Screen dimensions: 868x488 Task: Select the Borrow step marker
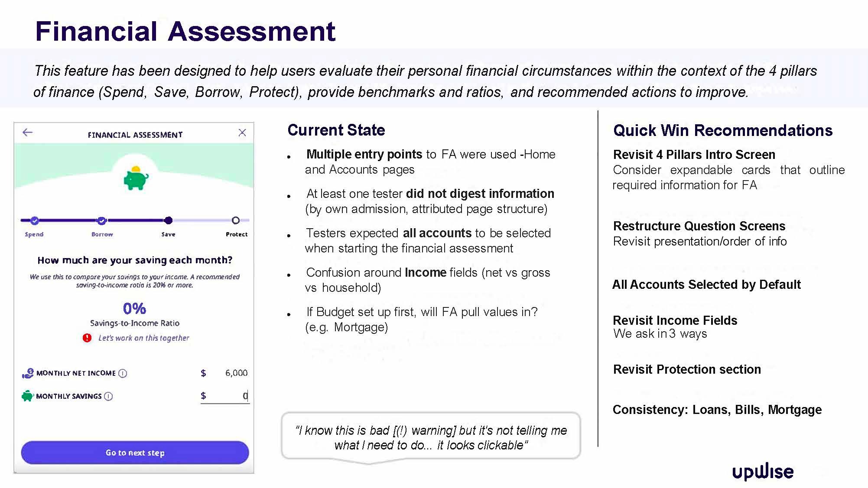coord(101,221)
